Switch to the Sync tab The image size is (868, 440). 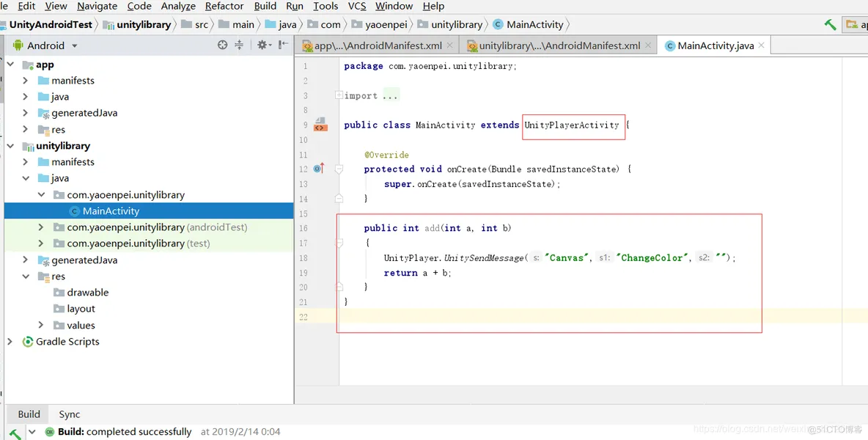(69, 414)
